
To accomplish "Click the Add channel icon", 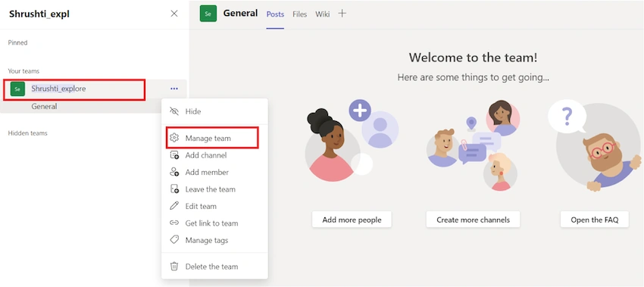I will point(174,155).
